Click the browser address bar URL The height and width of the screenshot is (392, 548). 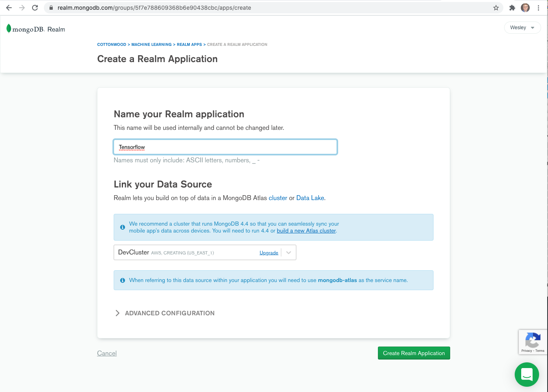[154, 8]
